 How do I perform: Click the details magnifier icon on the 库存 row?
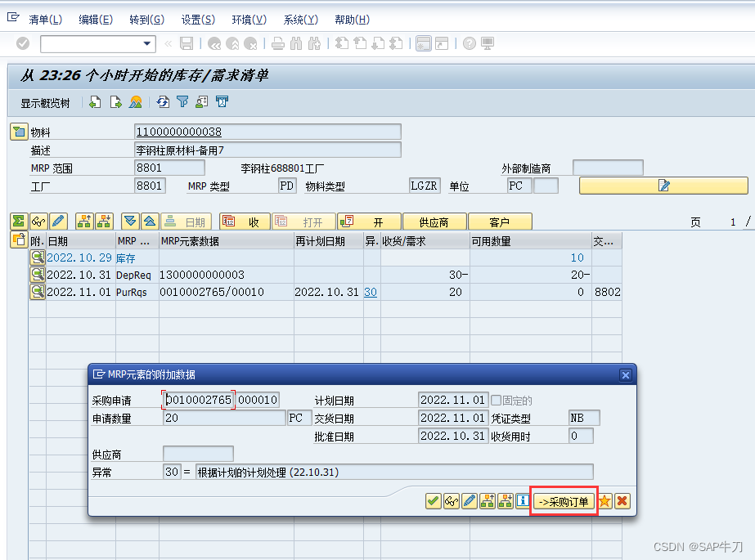(x=38, y=258)
